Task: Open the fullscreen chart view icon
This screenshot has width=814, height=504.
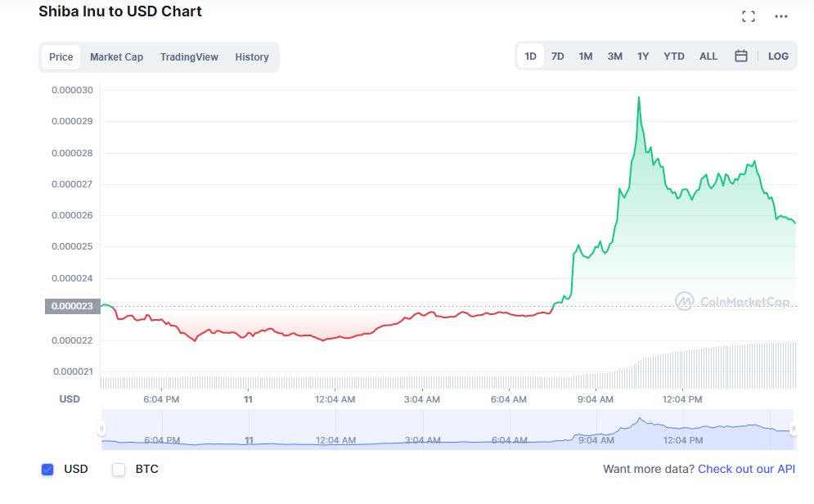Action: pos(748,16)
